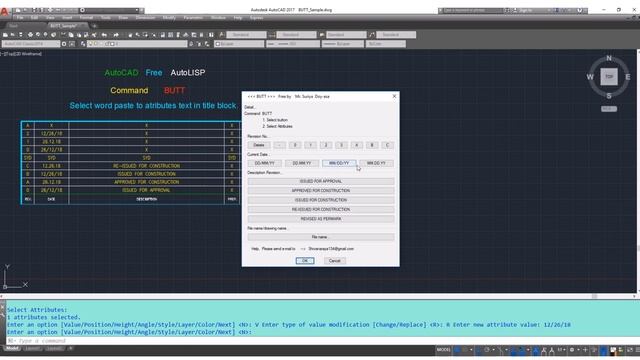Click the E compass direction on ViewCube
This screenshot has height=360, width=640.
click(627, 77)
